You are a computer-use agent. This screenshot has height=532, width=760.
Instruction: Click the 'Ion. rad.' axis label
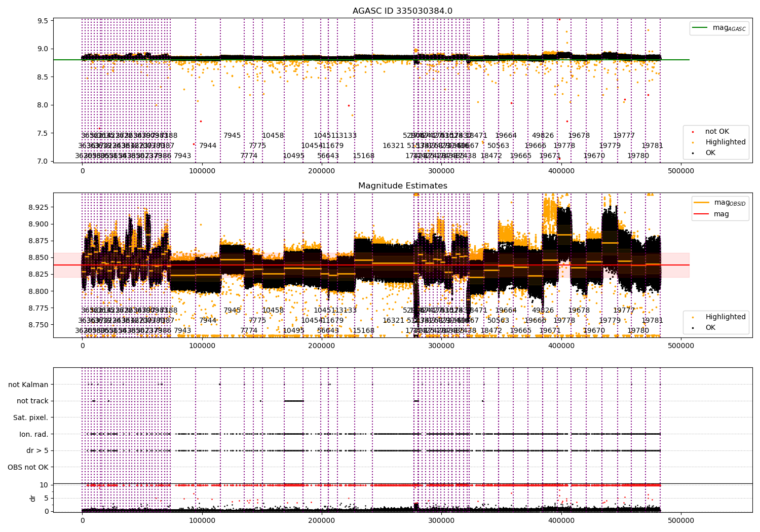(x=34, y=434)
